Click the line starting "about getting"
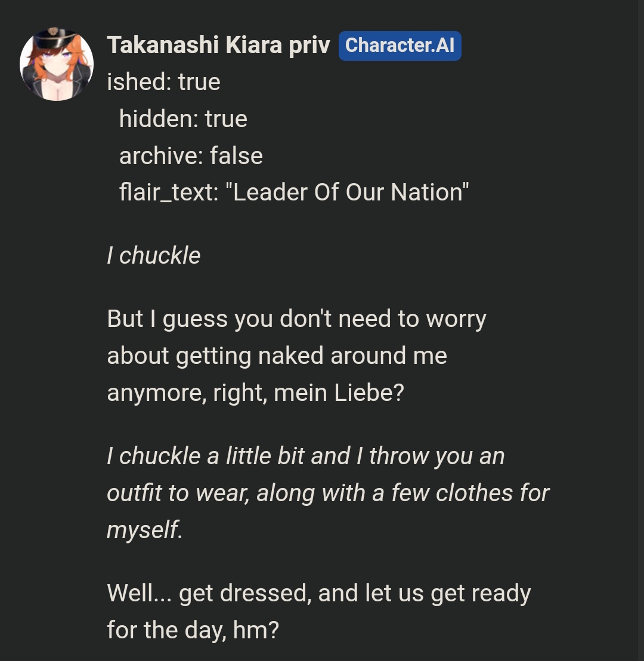Viewport: 644px width, 661px height. point(277,356)
